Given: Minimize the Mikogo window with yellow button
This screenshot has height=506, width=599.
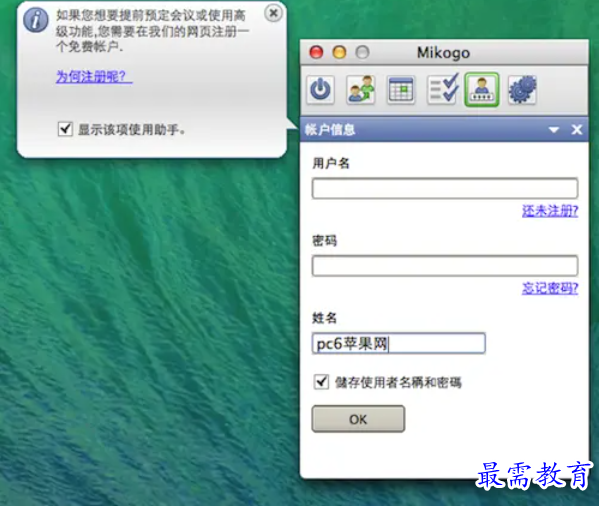Looking at the screenshot, I should pos(339,52).
